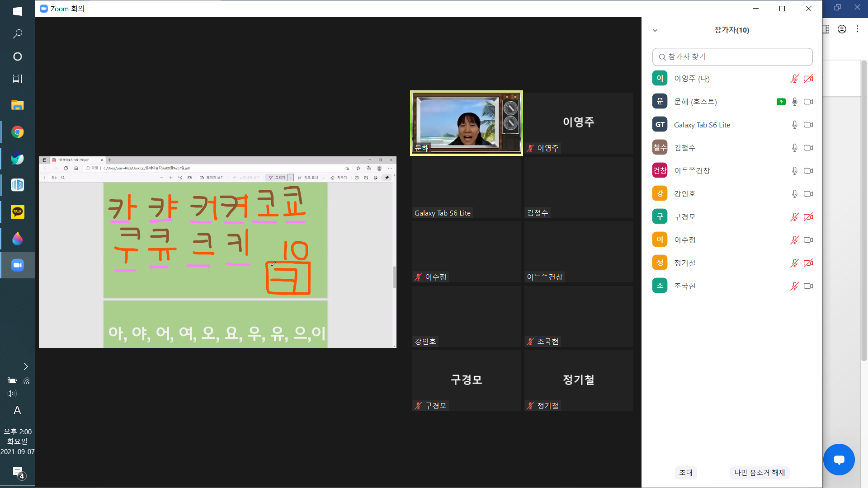Click 강조 표시 highlight tool
The width and height of the screenshot is (868, 488).
[308, 178]
